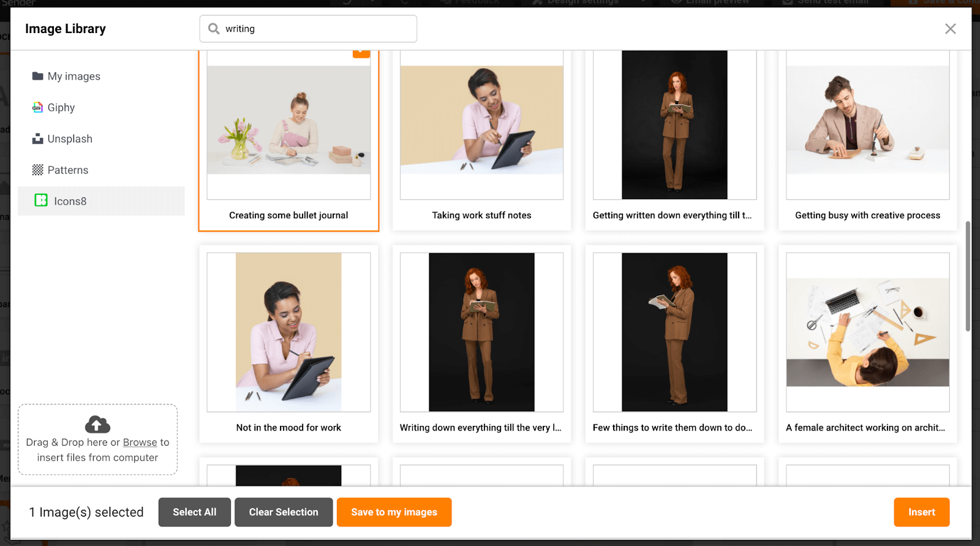The image size is (980, 546).
Task: Click the green Icons8 logo icon
Action: tap(41, 200)
